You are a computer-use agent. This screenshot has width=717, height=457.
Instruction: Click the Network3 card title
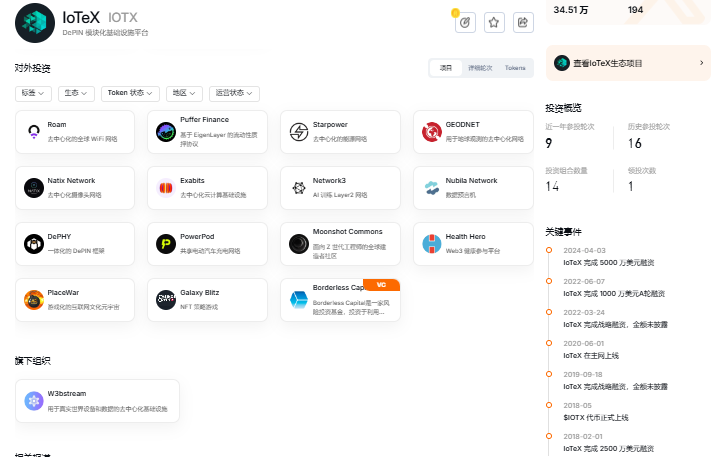[329, 181]
